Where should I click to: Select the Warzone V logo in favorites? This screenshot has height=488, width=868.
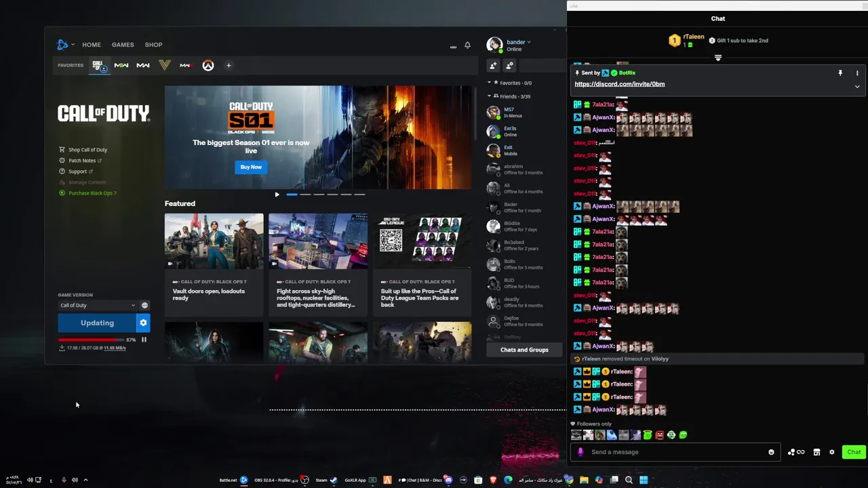tap(164, 66)
